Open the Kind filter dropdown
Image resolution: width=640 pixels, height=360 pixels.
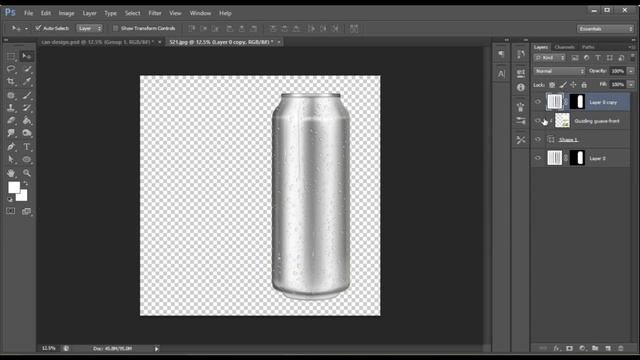pos(549,58)
